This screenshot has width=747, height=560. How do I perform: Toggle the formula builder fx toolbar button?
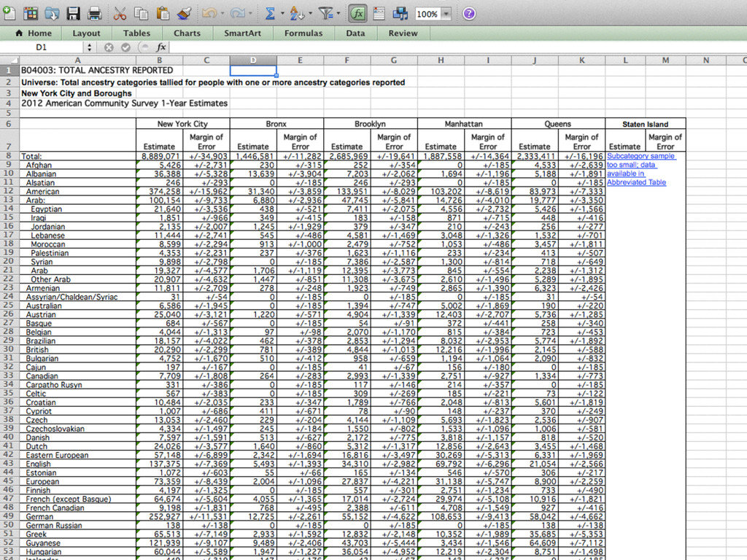(357, 13)
